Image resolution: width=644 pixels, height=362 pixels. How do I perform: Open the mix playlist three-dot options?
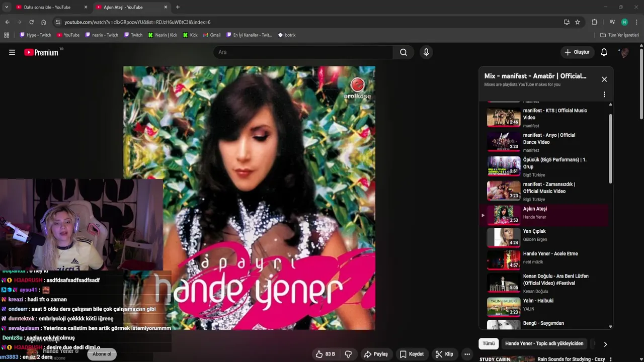(x=604, y=95)
